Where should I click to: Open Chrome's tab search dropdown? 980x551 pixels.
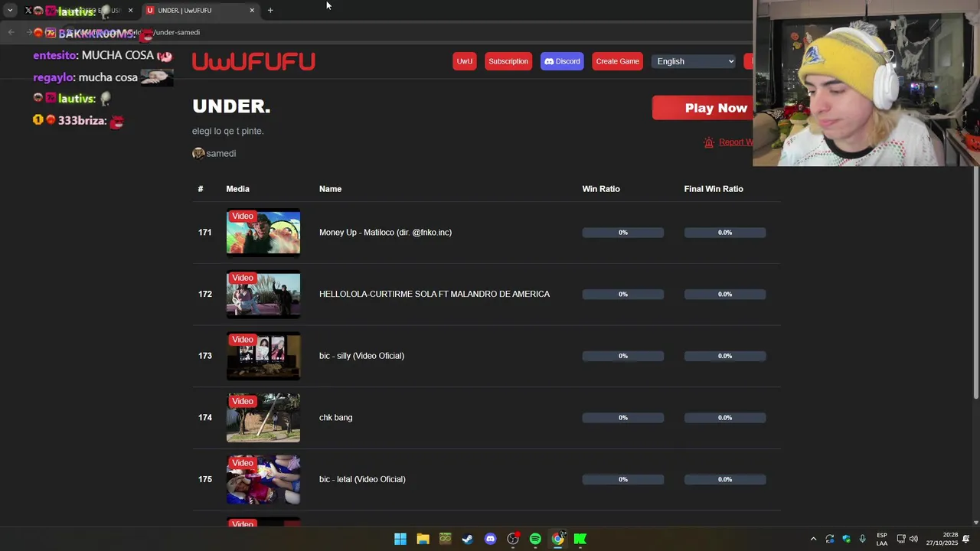10,10
